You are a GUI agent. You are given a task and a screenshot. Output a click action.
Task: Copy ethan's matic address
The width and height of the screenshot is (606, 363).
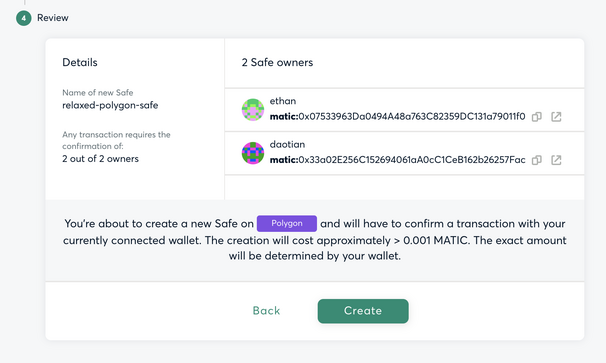[x=536, y=117]
